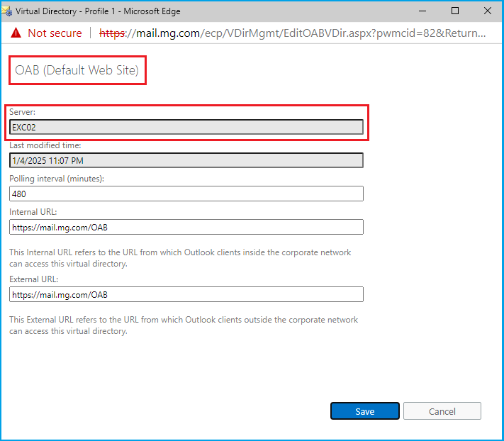Click the "Polling interval (minutes):" label
The width and height of the screenshot is (504, 441).
pos(57,179)
